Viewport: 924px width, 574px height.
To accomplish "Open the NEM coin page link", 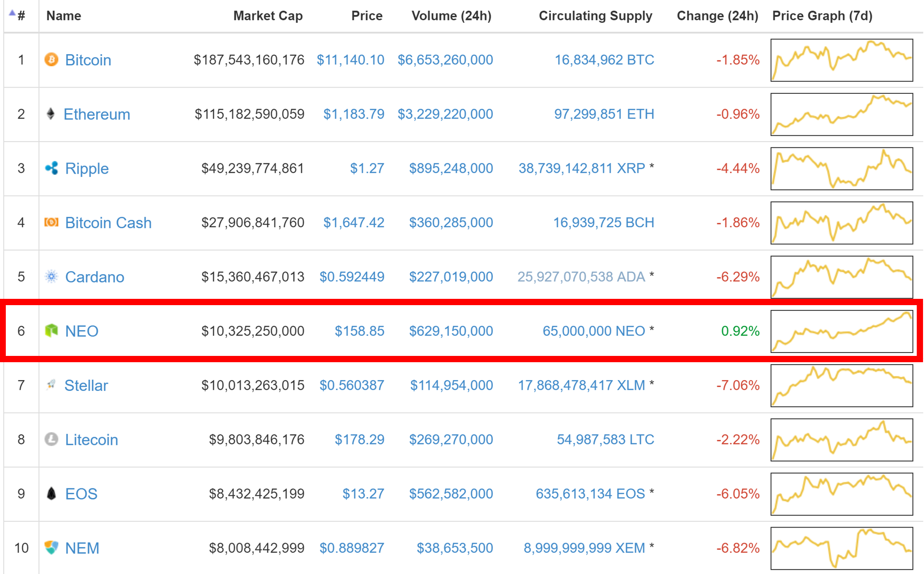I will [x=82, y=548].
